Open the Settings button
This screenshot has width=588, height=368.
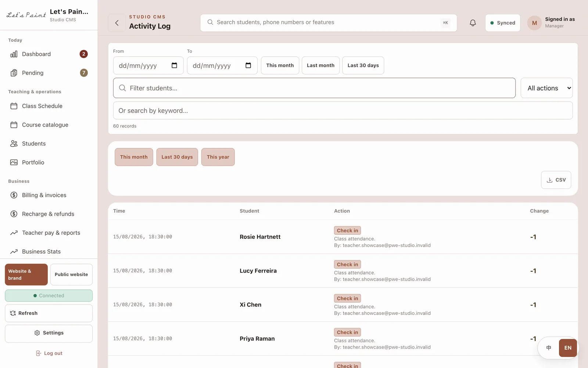pos(49,333)
